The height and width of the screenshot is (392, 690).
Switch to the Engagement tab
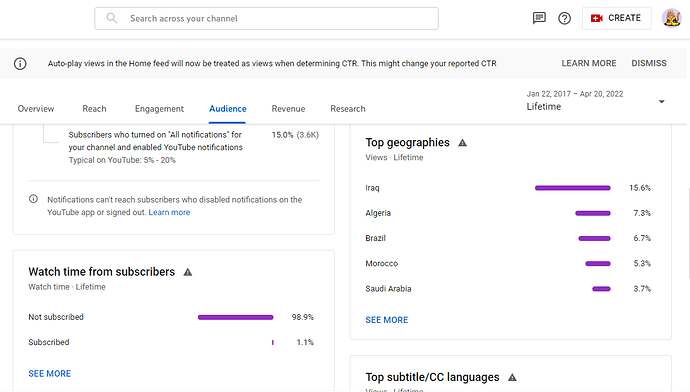(x=159, y=109)
